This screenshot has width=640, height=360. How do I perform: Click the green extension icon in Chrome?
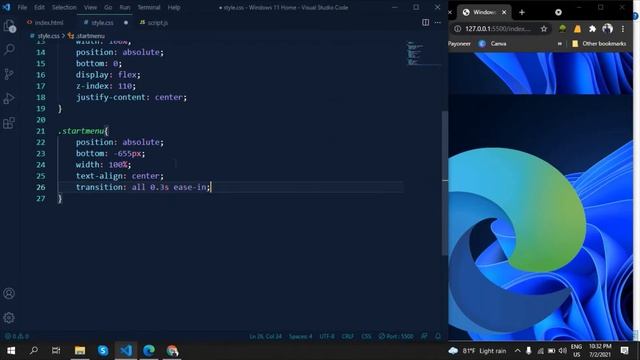pyautogui.click(x=562, y=29)
